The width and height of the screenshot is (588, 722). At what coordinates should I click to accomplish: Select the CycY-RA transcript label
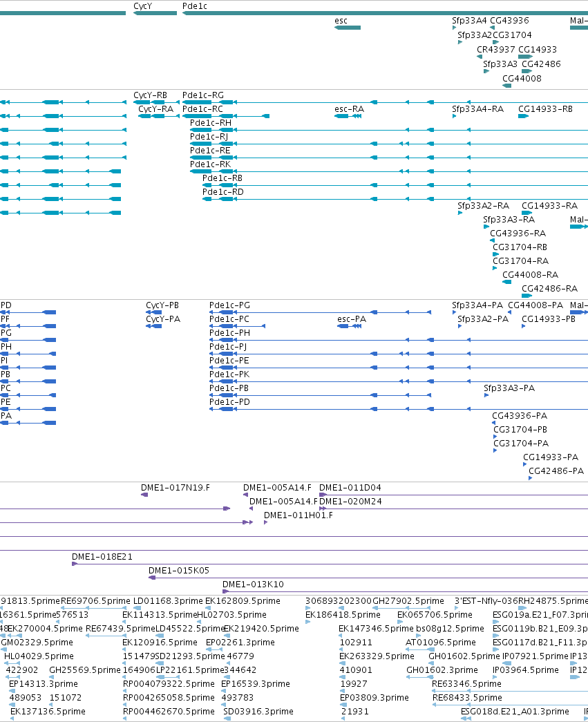coord(155,109)
